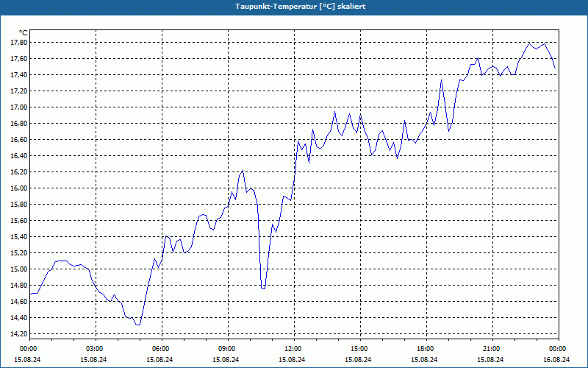Click the 15.08.24 date under 12:00
Viewport: 588px width, 368px height.
click(x=292, y=359)
